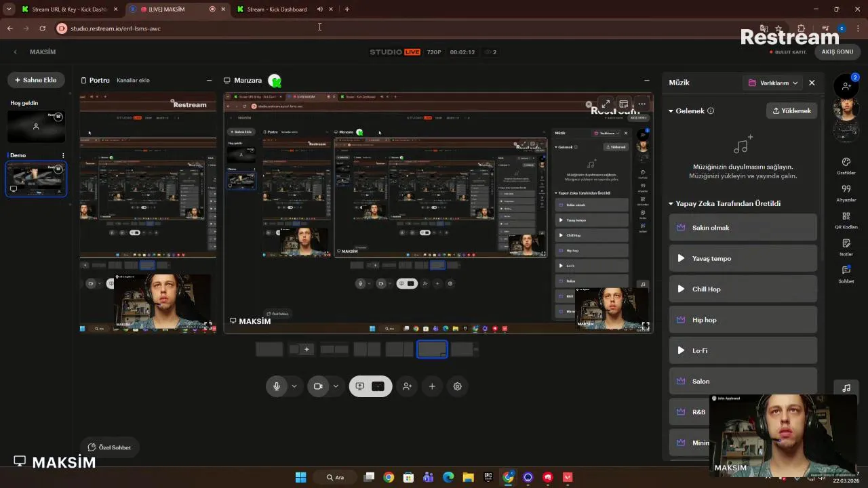Screen dimensions: 868x488
Task: Click BULUT KAYIT indicator
Action: pyautogui.click(x=787, y=52)
